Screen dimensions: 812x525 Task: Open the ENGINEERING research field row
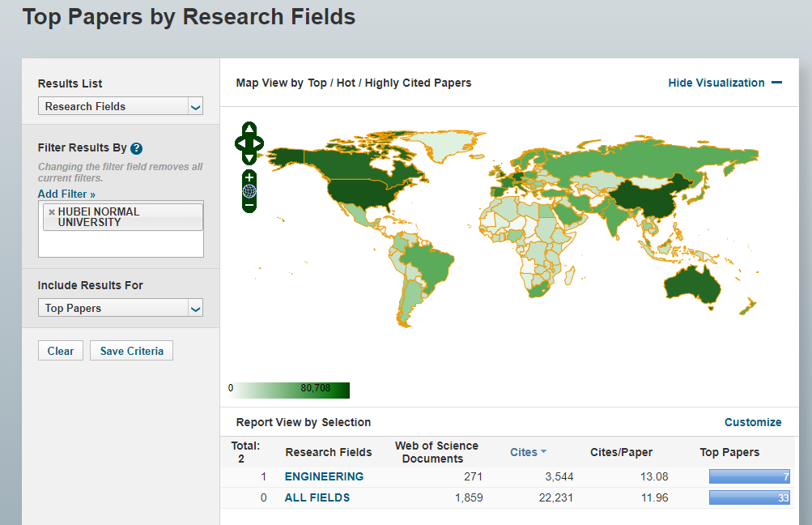tap(324, 476)
